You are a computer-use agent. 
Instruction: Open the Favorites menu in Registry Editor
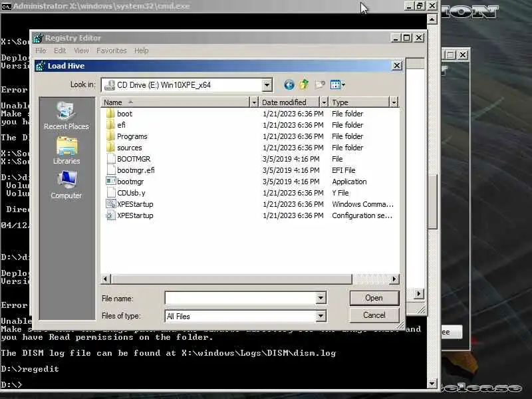[x=112, y=51]
